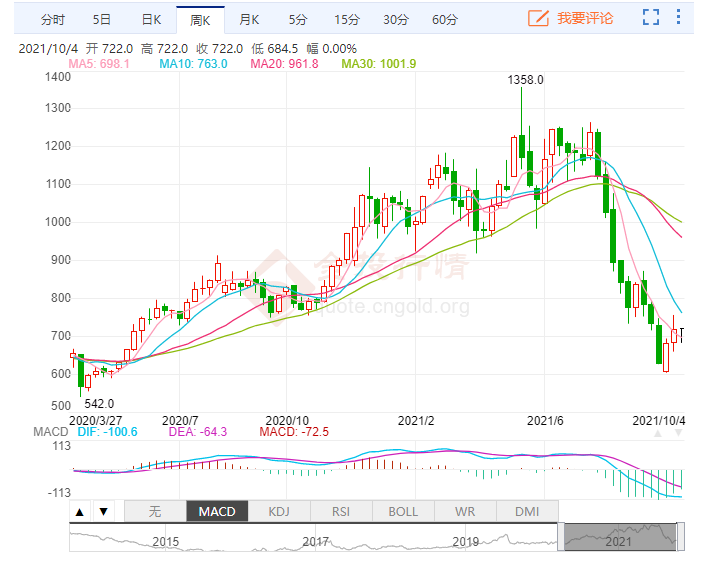Open the three-dot more options menu
The image size is (705, 562).
point(678,17)
